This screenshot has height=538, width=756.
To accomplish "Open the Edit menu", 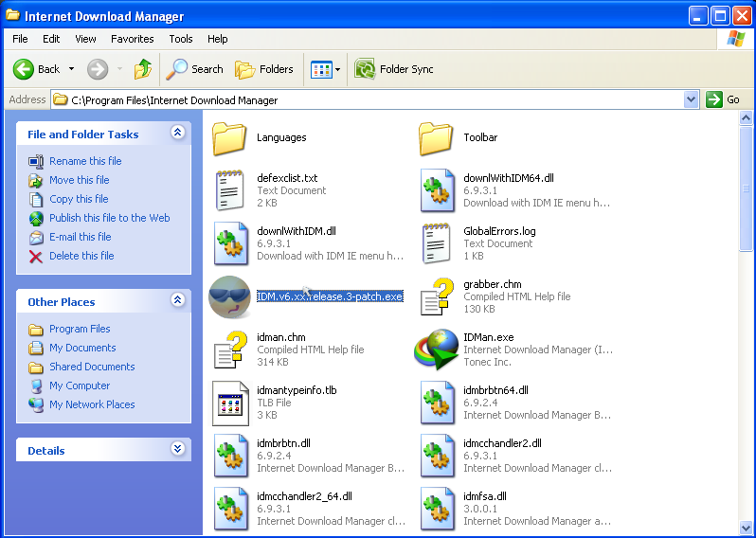I will point(51,39).
